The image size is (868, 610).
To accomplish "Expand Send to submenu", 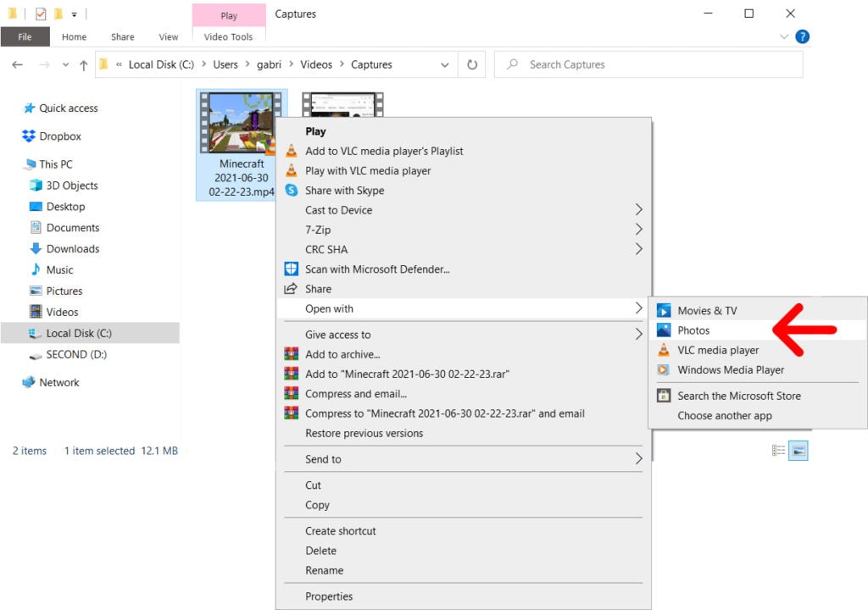I will point(464,459).
